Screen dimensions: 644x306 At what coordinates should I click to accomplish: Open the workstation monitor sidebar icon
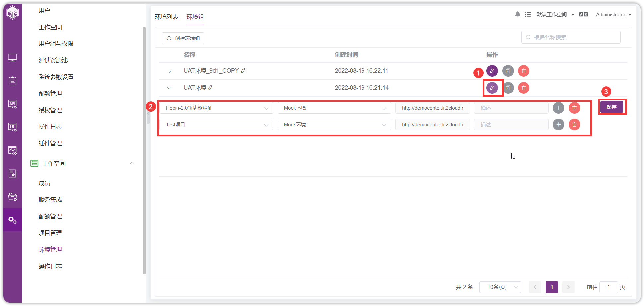pos(13,58)
